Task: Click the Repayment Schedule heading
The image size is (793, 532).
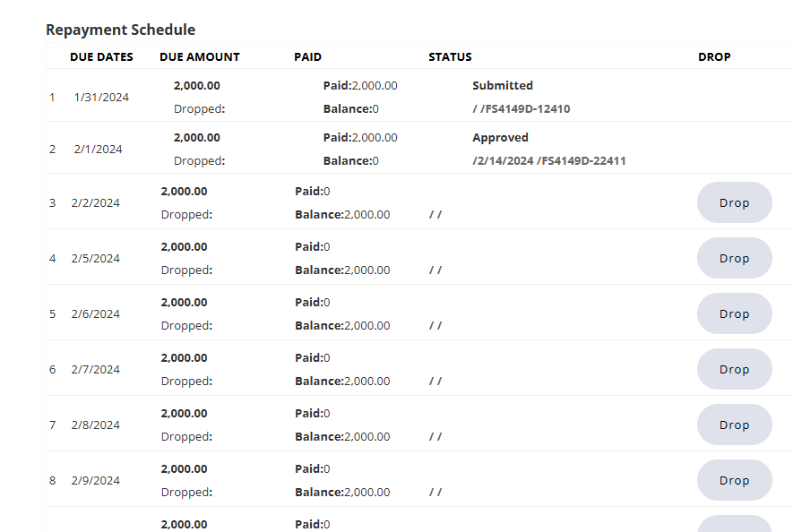Action: point(120,30)
